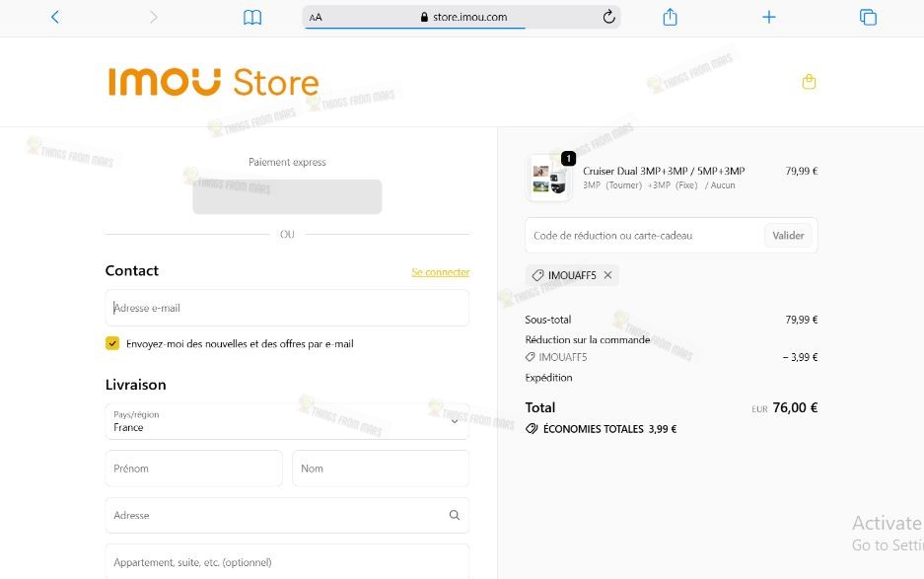924x579 pixels.
Task: Click the IMOUAFF5 discount tag chip
Action: point(572,275)
